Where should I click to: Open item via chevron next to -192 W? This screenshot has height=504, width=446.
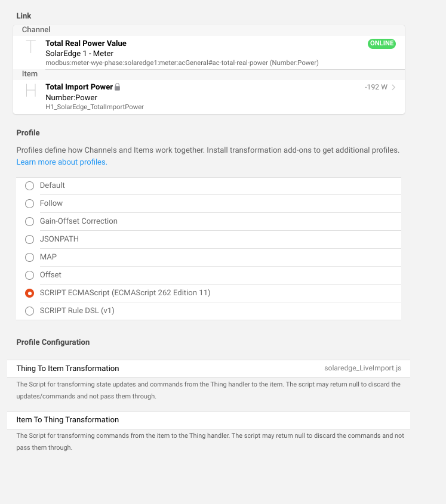point(394,87)
